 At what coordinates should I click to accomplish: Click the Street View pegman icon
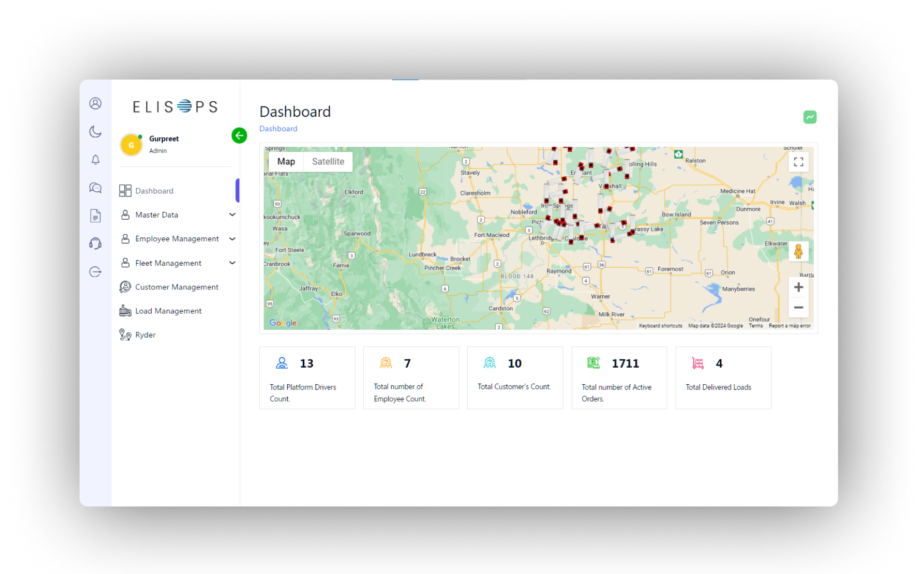798,251
